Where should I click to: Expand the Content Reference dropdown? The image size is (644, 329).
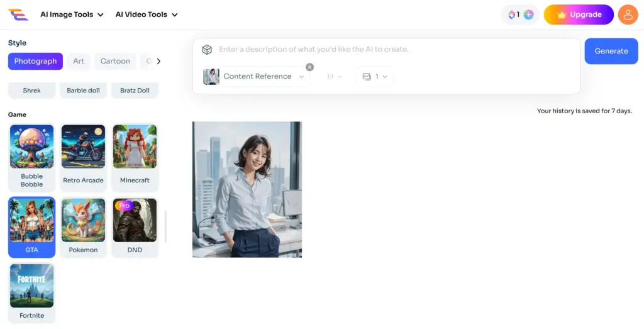[x=264, y=77]
